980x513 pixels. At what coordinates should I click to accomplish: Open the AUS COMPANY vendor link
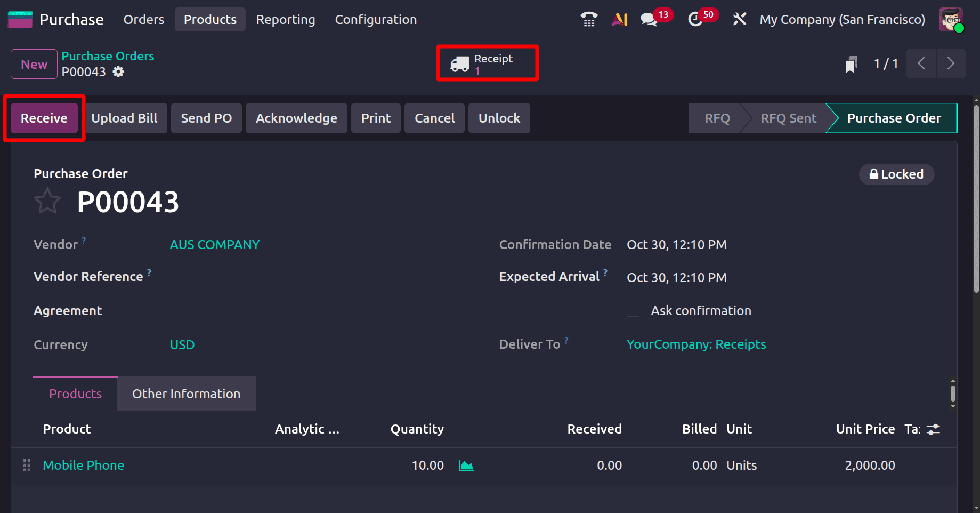coord(214,244)
